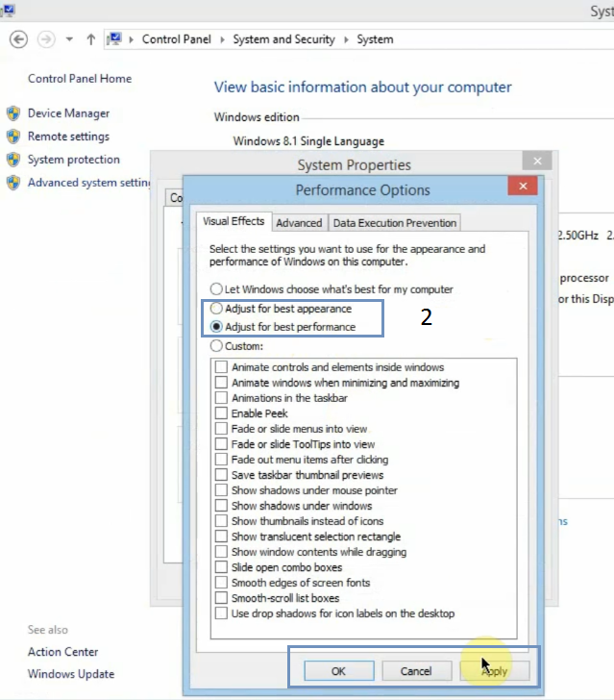614x700 pixels.
Task: Open System and Security breadcrumb
Action: (x=283, y=39)
